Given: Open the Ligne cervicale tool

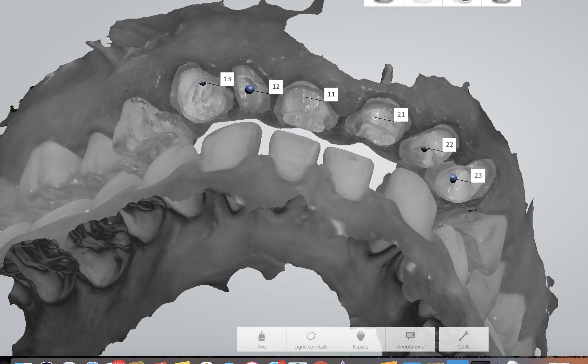Looking at the screenshot, I should (x=311, y=339).
